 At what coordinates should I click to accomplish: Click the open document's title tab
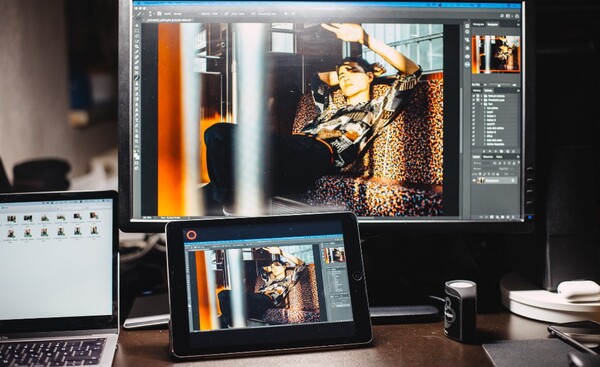pos(168,20)
